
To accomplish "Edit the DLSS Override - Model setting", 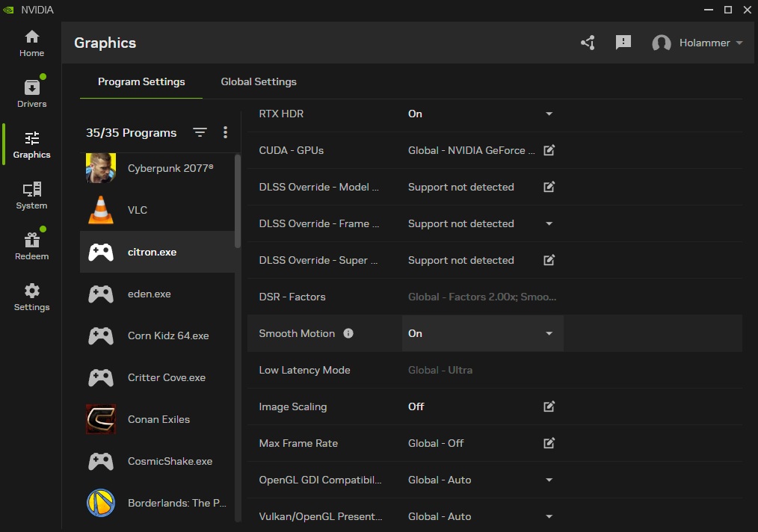I will pyautogui.click(x=549, y=187).
